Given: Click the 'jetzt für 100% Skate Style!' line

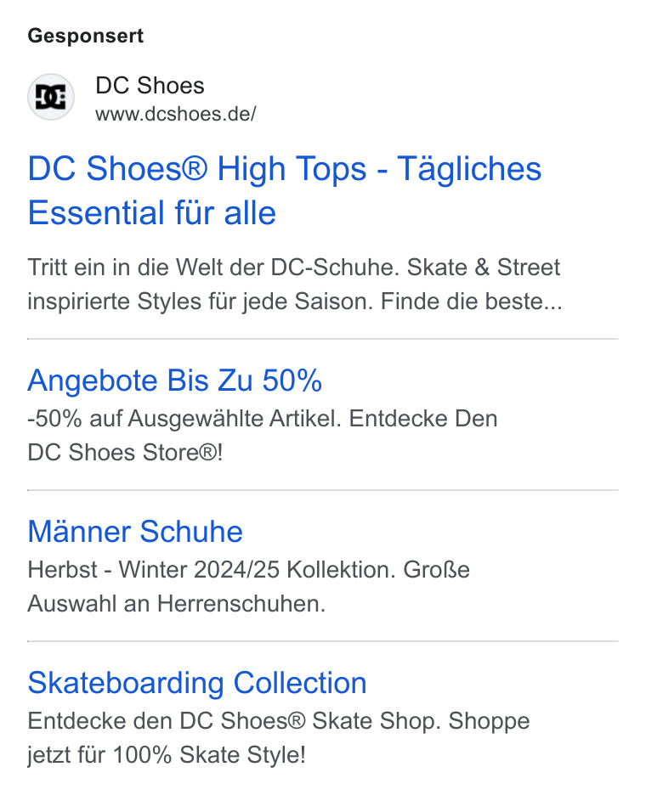Looking at the screenshot, I should [x=167, y=755].
